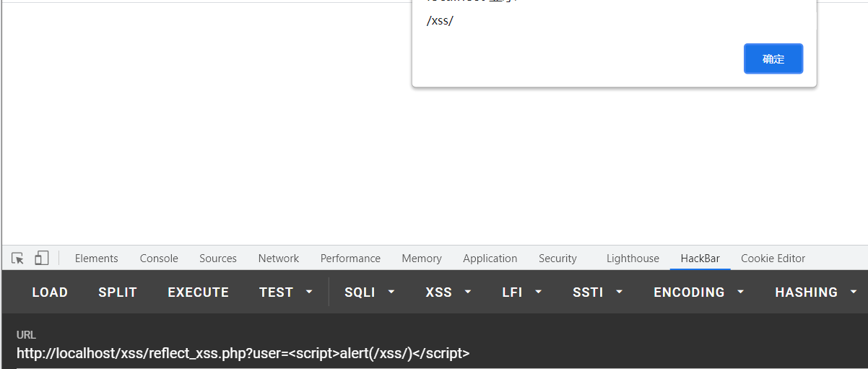Select the Performance tab

pos(350,258)
